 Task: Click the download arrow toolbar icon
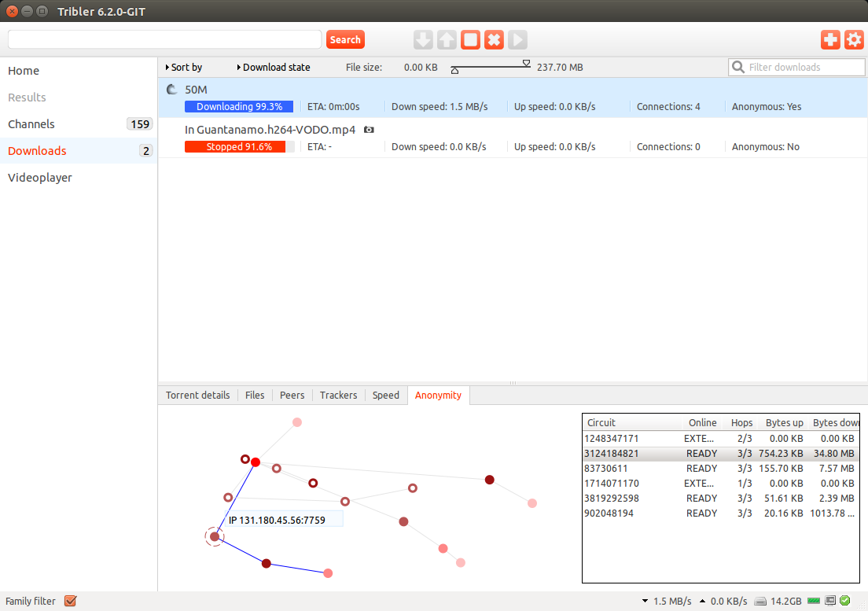423,40
